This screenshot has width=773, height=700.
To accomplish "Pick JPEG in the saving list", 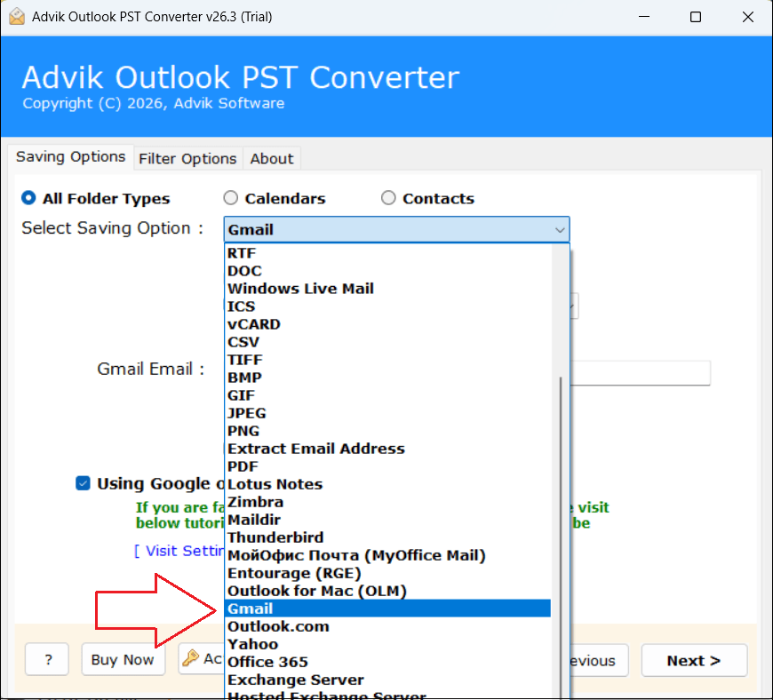I will tap(387, 413).
